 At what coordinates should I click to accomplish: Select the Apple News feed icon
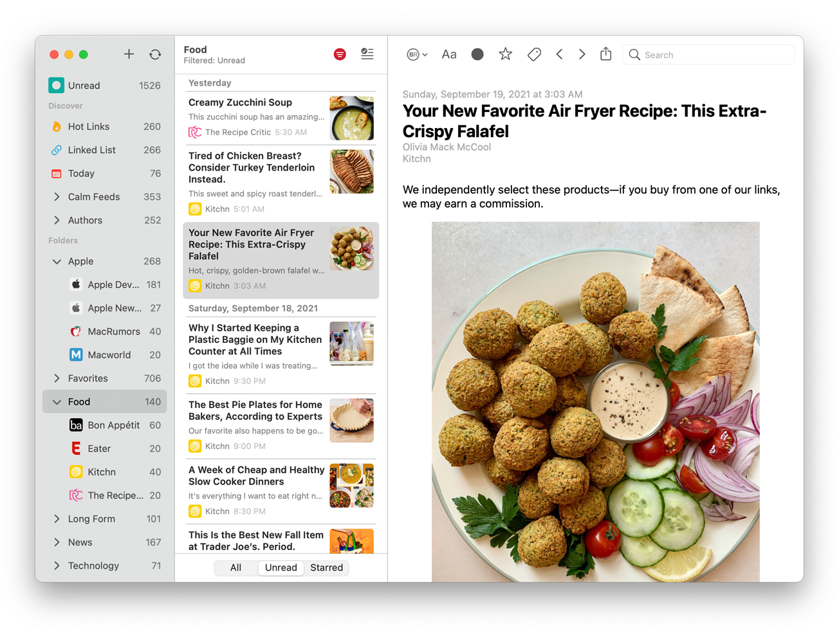click(76, 308)
